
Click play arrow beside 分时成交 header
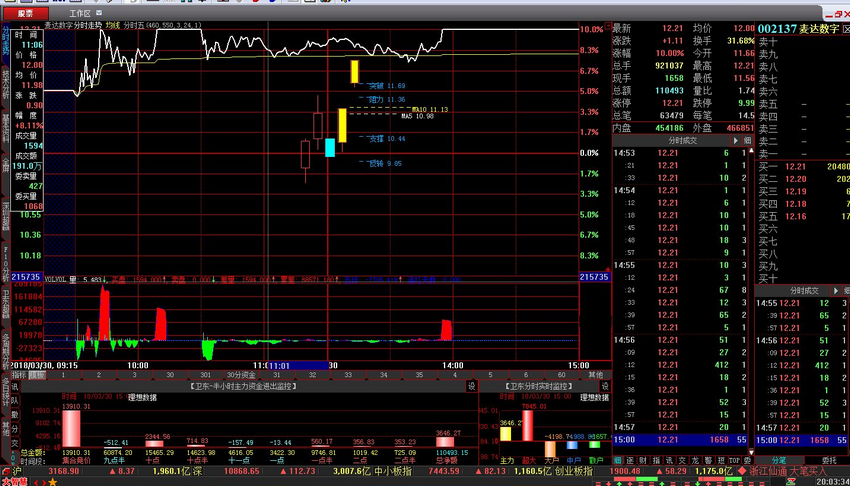[x=736, y=140]
